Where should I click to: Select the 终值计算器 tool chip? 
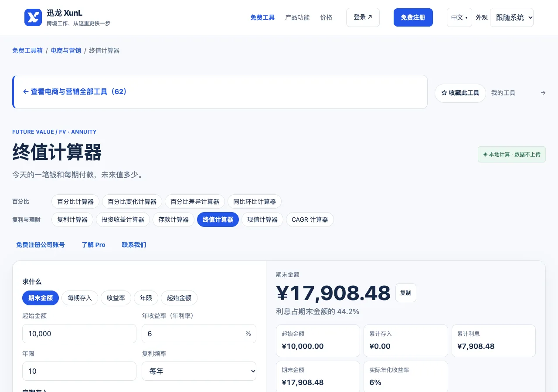click(218, 220)
